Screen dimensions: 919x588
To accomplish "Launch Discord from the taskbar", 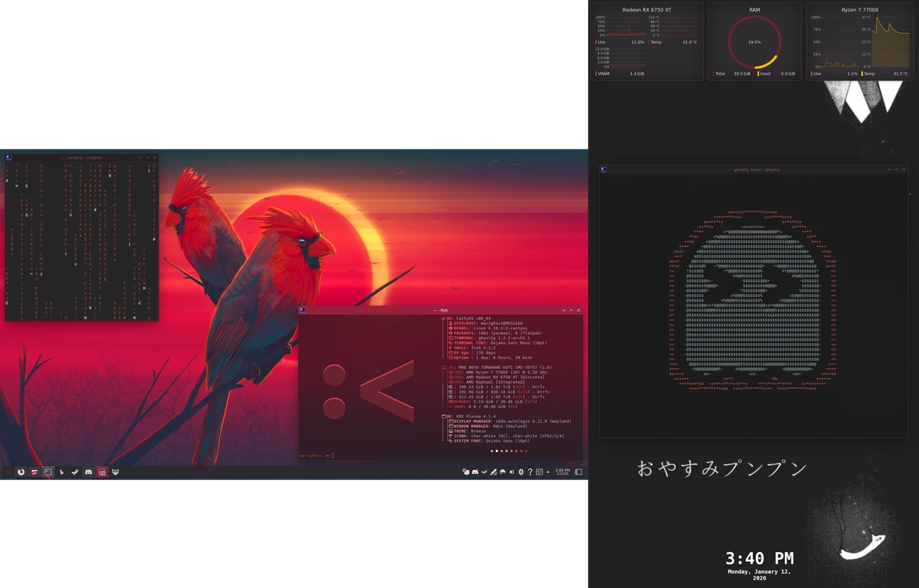I will click(x=88, y=472).
